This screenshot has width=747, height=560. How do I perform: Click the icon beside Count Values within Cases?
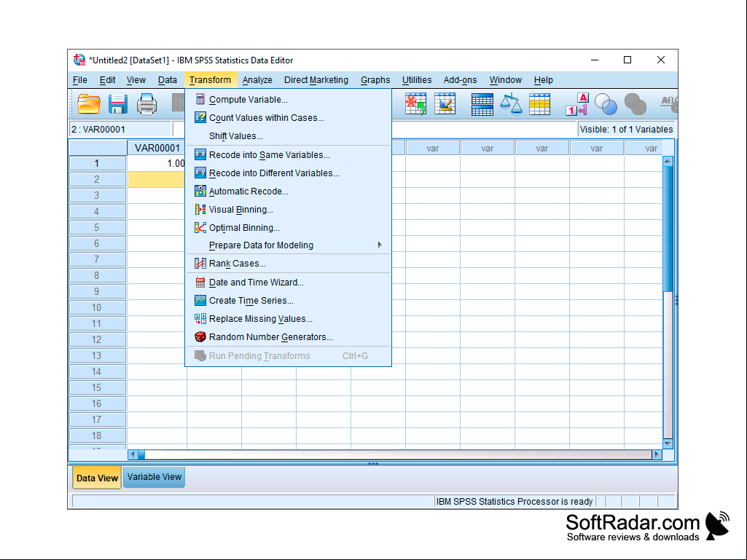[200, 118]
